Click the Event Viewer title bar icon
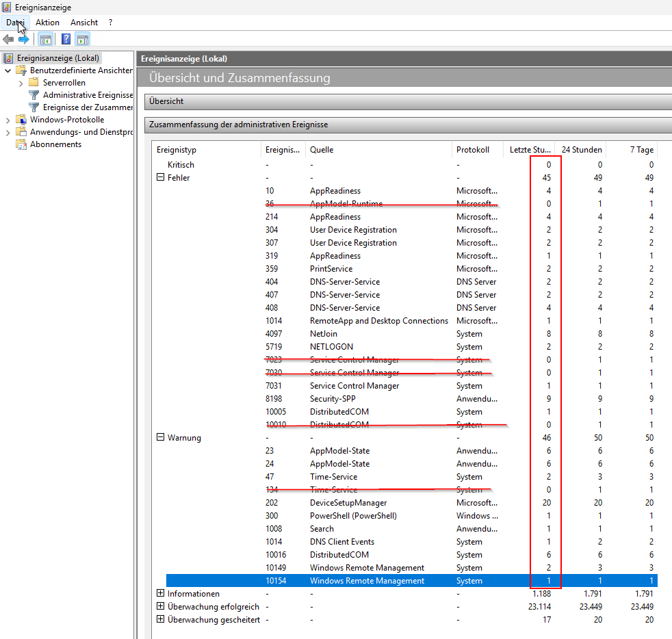The width and height of the screenshot is (672, 639). [6, 8]
